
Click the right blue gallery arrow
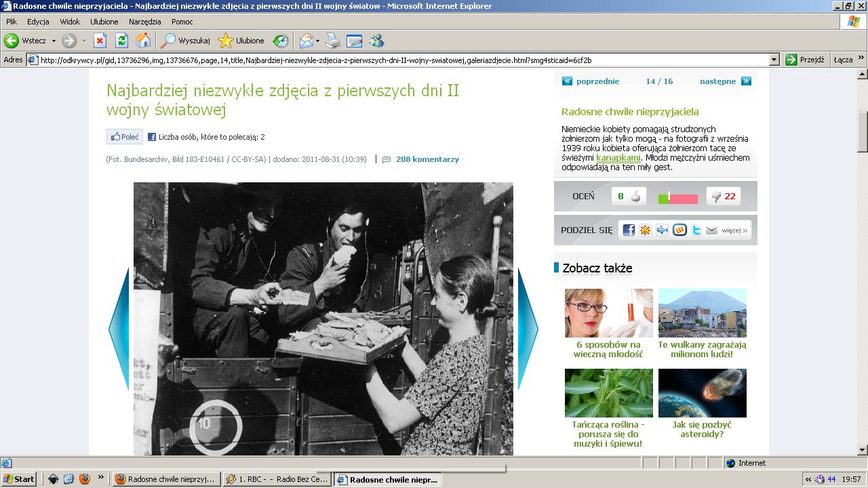tap(528, 329)
